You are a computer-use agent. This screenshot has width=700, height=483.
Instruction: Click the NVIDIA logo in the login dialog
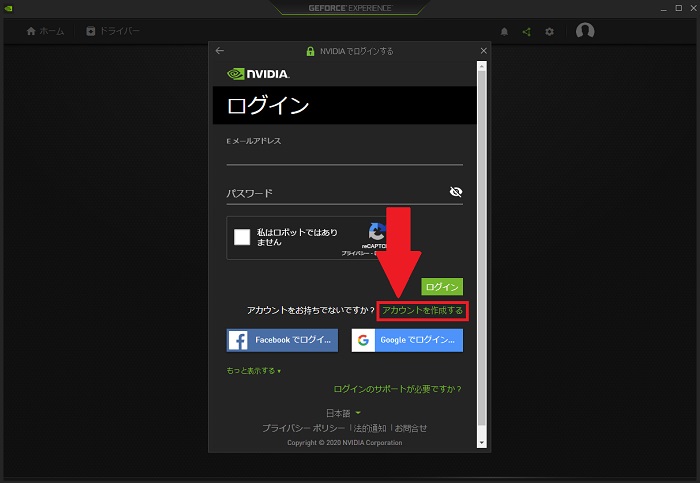click(x=258, y=74)
